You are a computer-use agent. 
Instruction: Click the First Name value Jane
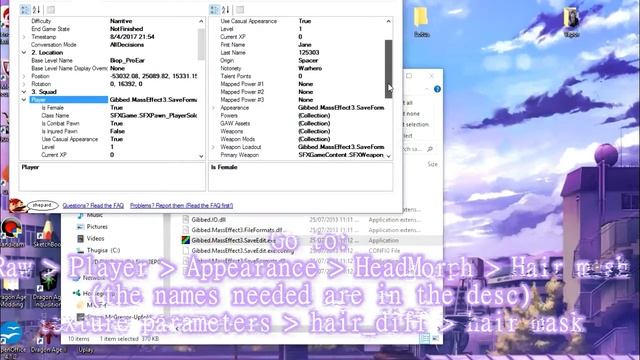[305, 44]
